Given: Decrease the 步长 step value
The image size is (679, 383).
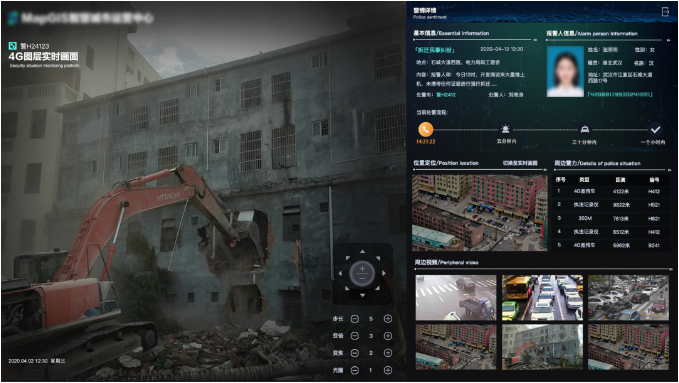Looking at the screenshot, I should [355, 319].
